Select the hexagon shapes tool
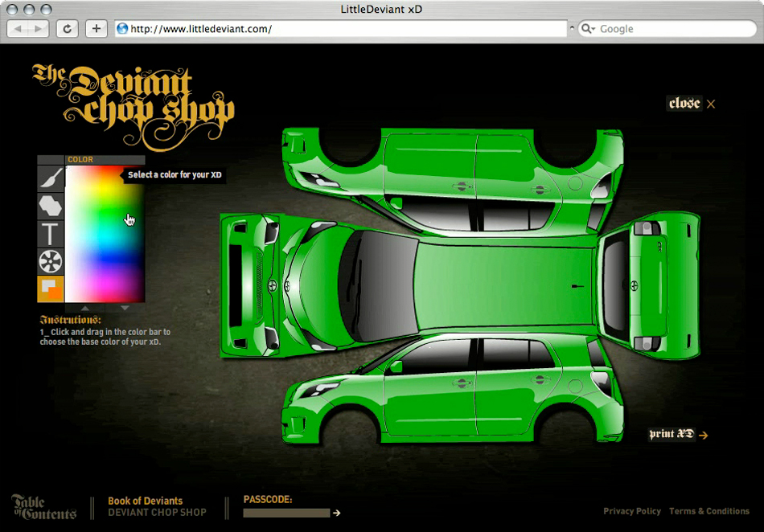 [50, 206]
